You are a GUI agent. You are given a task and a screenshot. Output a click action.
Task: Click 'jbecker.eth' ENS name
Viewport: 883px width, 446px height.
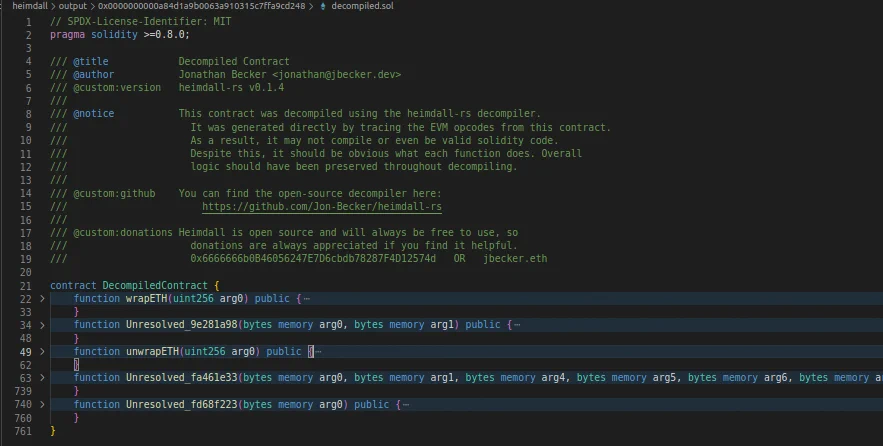point(515,258)
